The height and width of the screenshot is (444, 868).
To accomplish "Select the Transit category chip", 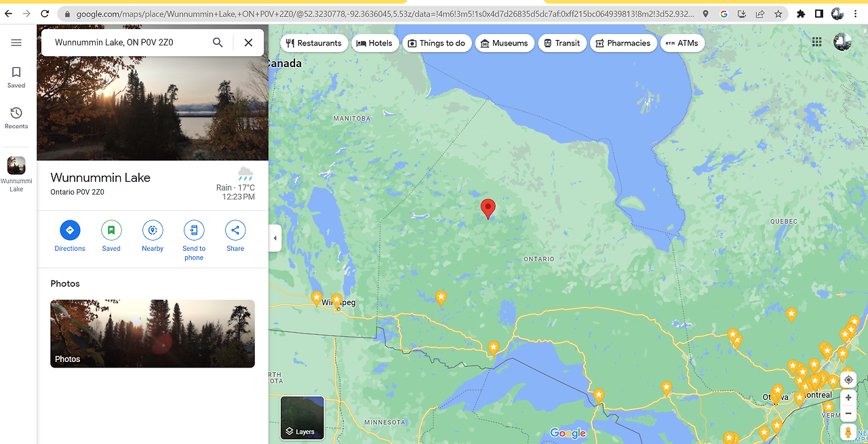I will tap(562, 43).
